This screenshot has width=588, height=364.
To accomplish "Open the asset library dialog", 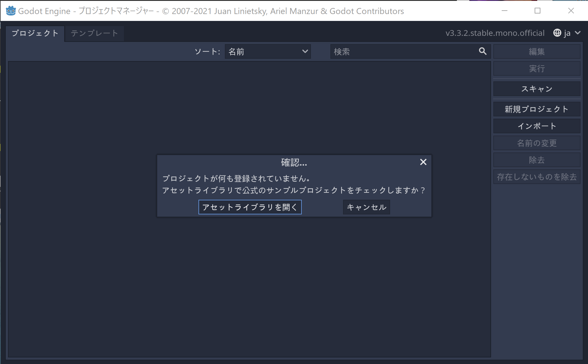I will point(250,207).
